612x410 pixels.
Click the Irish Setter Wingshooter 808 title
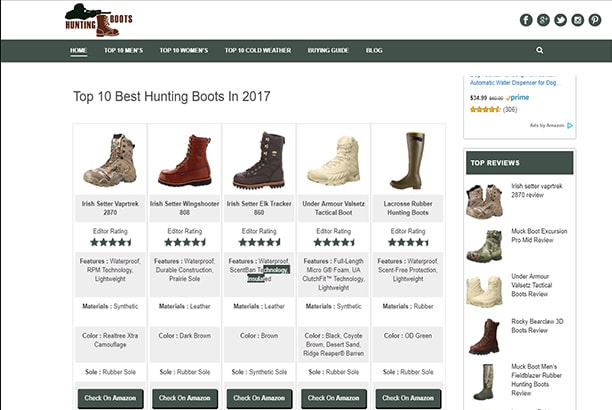(185, 208)
